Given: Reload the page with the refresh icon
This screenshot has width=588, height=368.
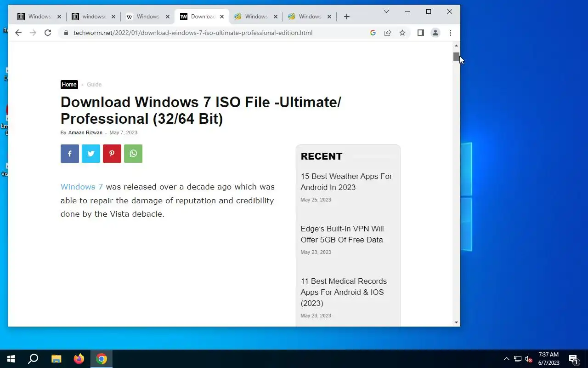Looking at the screenshot, I should point(47,33).
